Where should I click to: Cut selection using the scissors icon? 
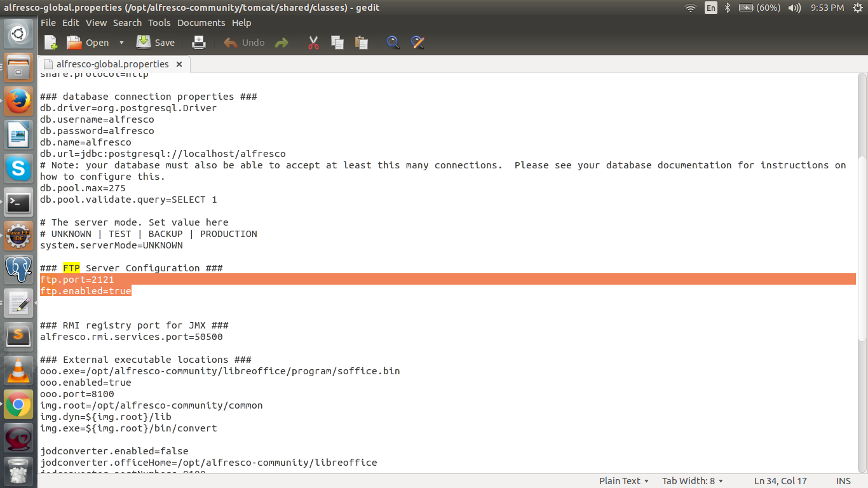(313, 43)
